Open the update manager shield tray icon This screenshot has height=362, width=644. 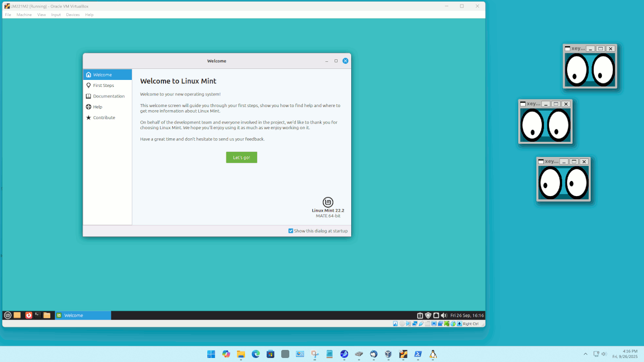(x=428, y=315)
